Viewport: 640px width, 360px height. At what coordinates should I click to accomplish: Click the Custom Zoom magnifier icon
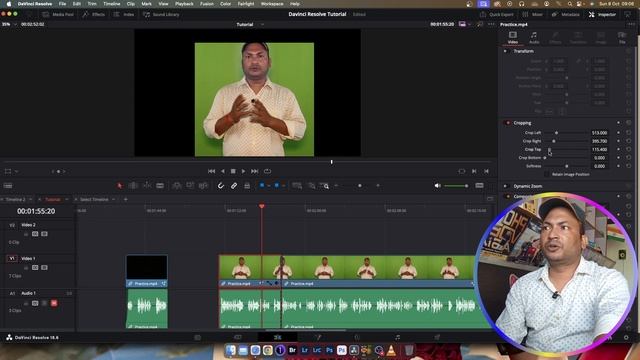tap(325, 186)
